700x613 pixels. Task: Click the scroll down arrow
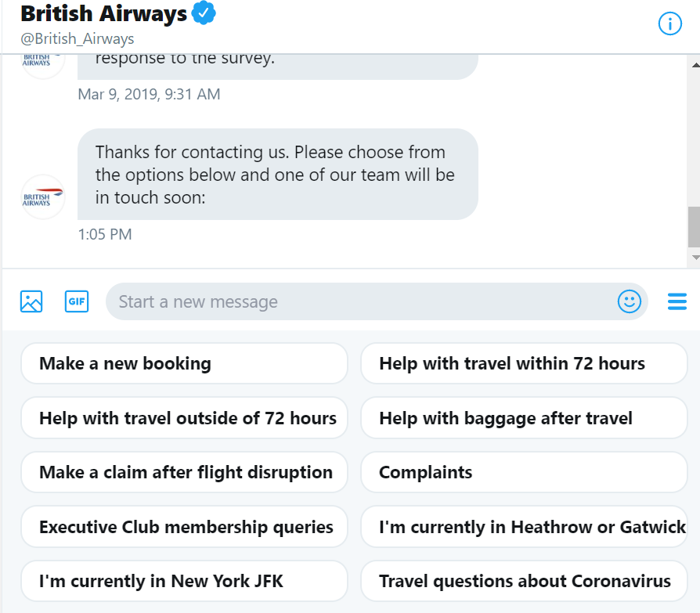click(695, 257)
